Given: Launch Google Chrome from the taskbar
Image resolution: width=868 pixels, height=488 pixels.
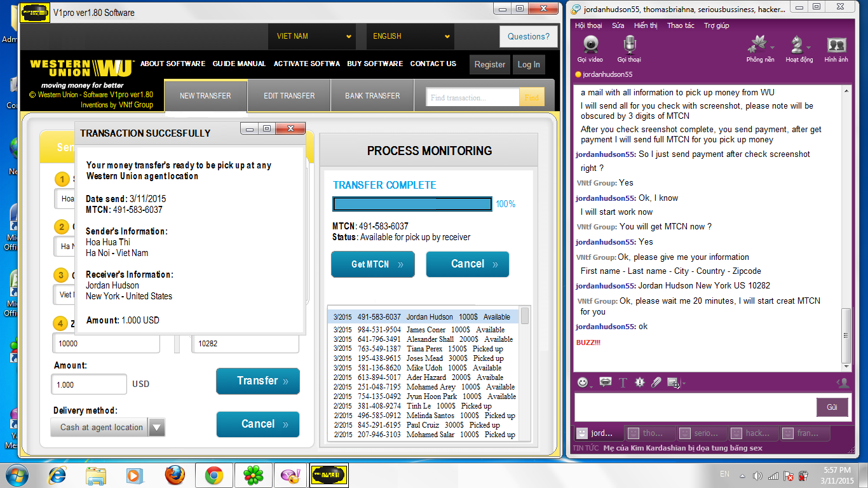Looking at the screenshot, I should (x=214, y=475).
